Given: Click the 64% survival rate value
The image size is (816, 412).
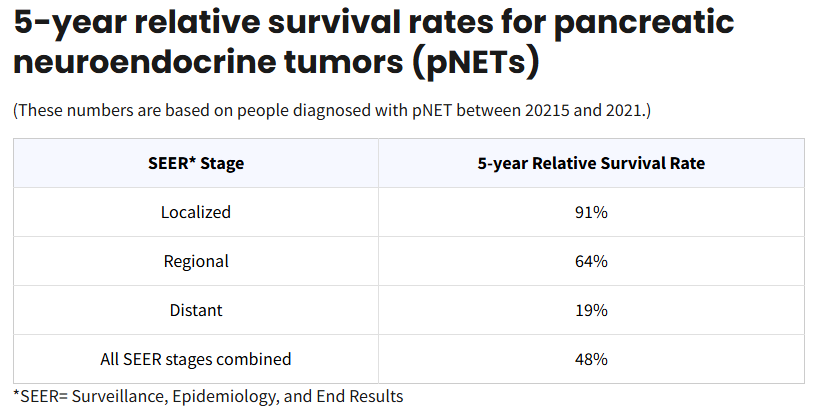Looking at the screenshot, I should (591, 261).
